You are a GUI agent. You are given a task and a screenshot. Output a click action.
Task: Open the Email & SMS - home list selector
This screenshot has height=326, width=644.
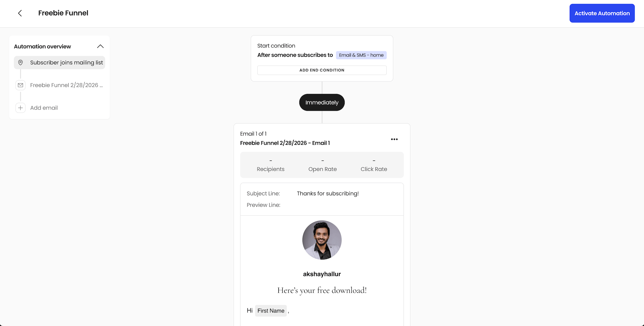pyautogui.click(x=361, y=55)
